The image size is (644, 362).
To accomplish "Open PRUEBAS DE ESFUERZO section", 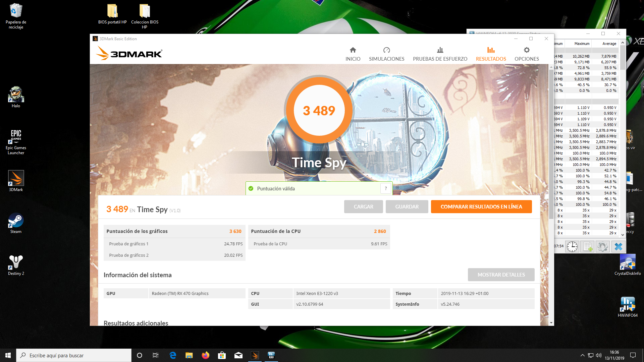I will pyautogui.click(x=440, y=54).
